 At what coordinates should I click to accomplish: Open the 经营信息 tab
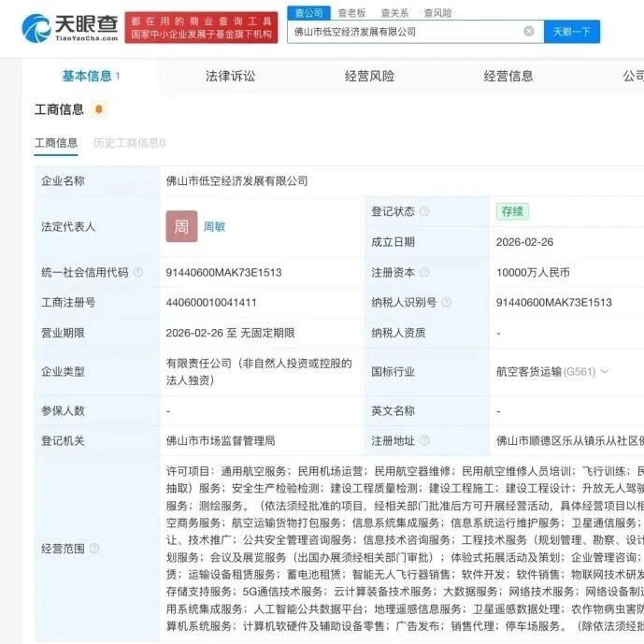pyautogui.click(x=508, y=76)
